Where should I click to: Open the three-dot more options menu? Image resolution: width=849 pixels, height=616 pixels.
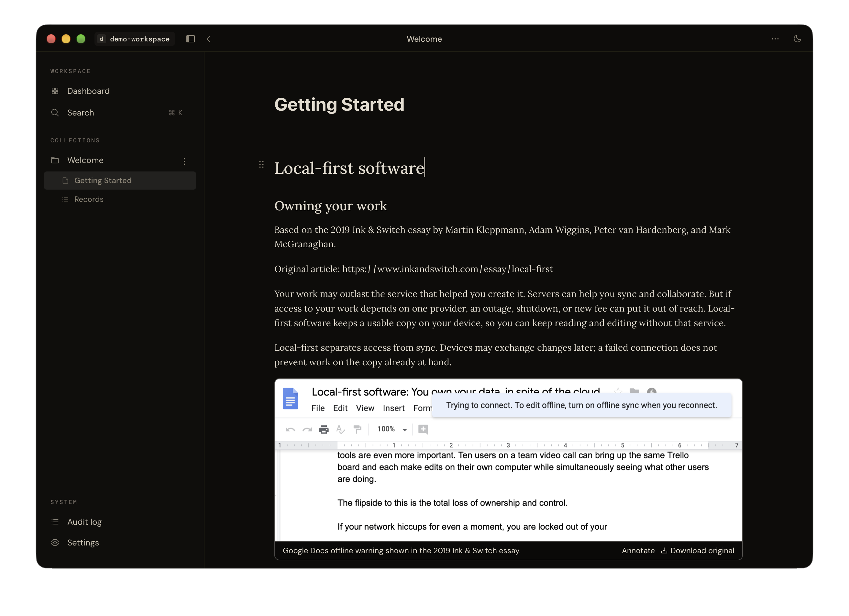click(775, 39)
